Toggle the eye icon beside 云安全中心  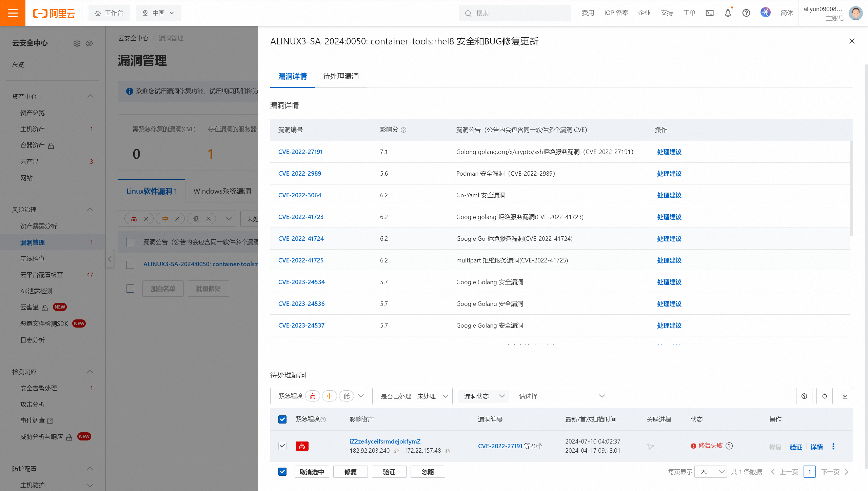click(89, 43)
